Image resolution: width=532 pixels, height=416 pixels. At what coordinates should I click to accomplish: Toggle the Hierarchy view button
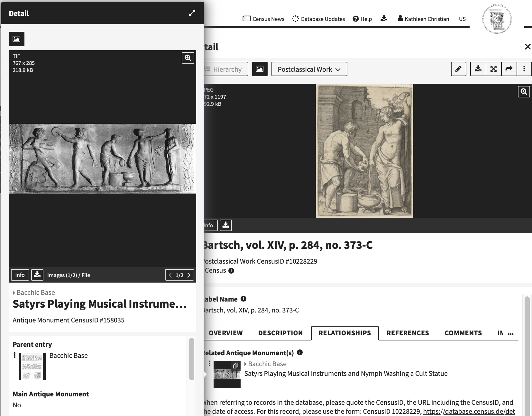(226, 69)
